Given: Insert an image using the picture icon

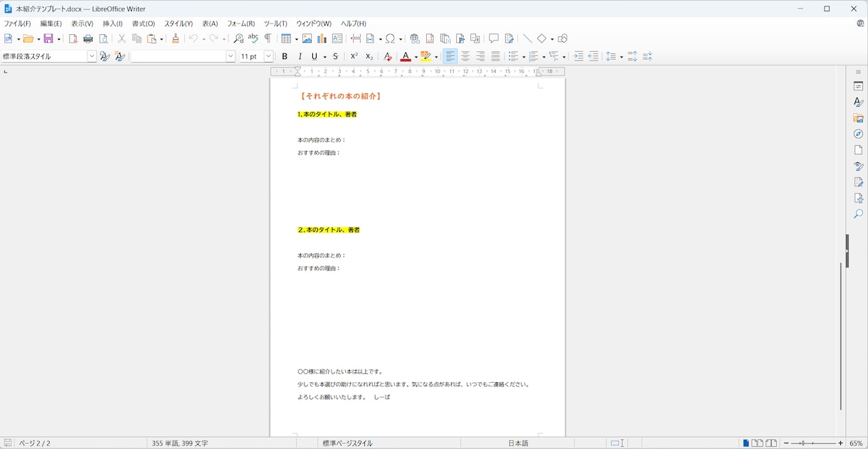Looking at the screenshot, I should click(x=307, y=39).
